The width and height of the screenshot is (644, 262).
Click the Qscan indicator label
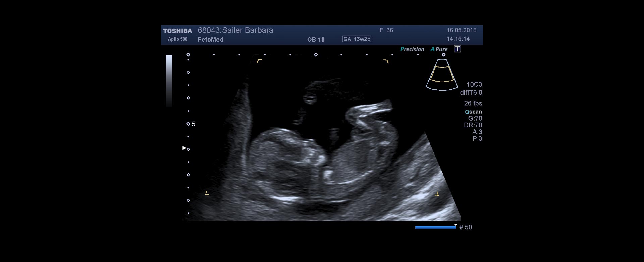click(x=473, y=112)
